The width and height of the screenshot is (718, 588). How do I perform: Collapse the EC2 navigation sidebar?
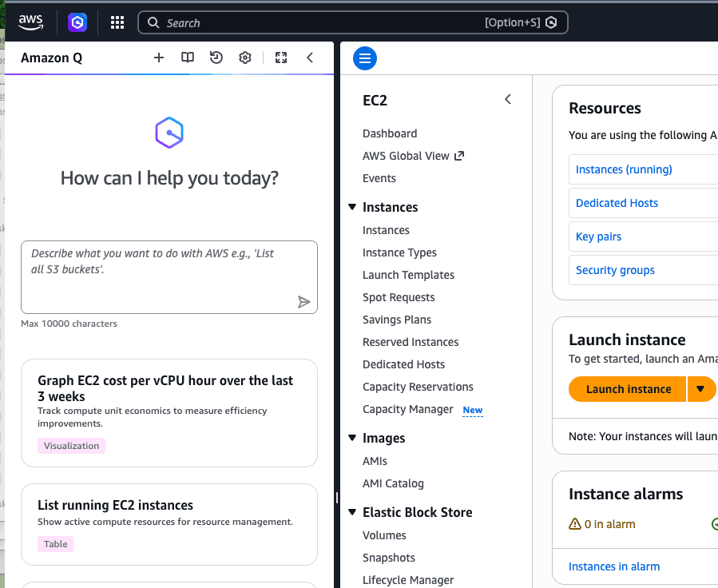pyautogui.click(x=508, y=99)
